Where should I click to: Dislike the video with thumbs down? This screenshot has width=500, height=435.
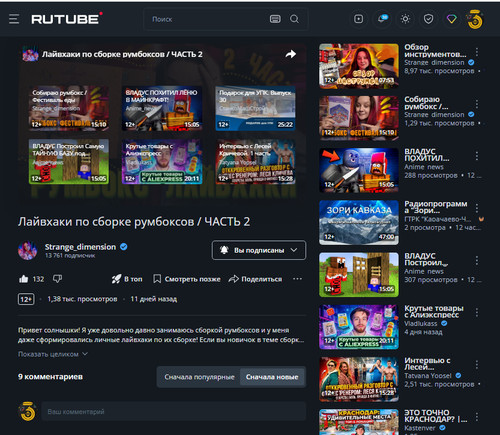coord(57,279)
